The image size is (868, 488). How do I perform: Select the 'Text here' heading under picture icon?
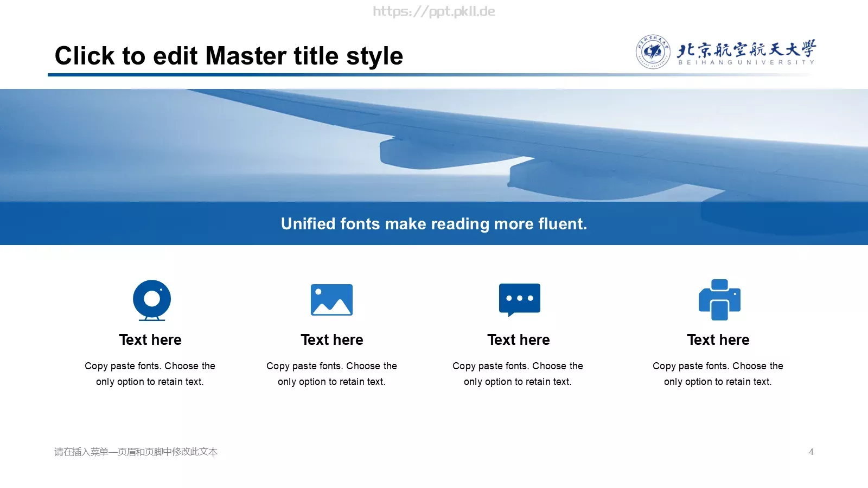tap(332, 340)
